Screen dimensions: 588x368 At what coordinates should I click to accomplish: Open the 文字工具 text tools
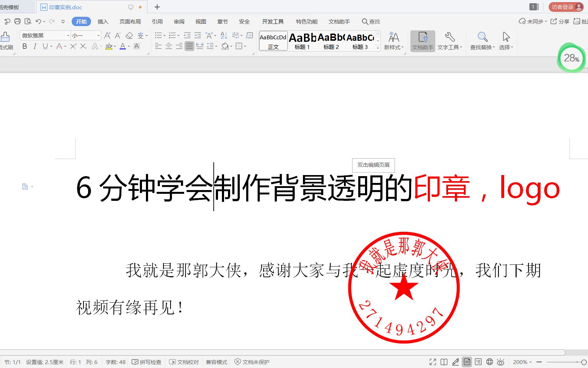[x=450, y=40]
